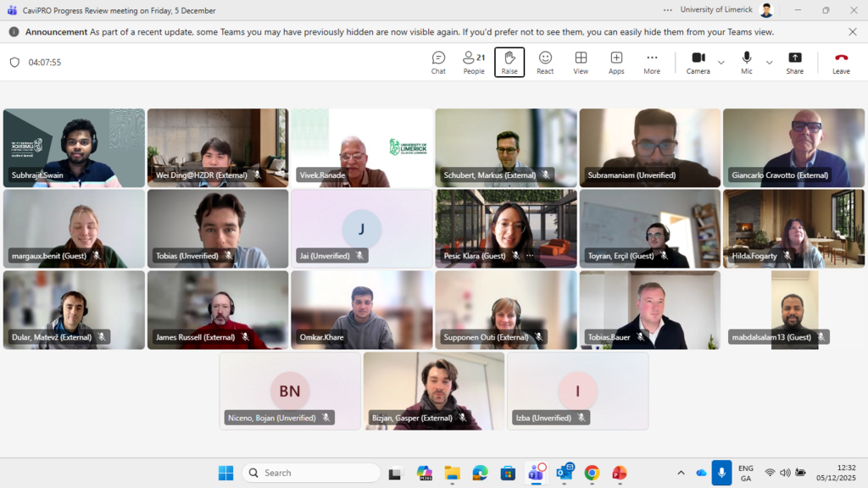This screenshot has width=868, height=488.
Task: Show the People participants list
Action: [x=474, y=62]
